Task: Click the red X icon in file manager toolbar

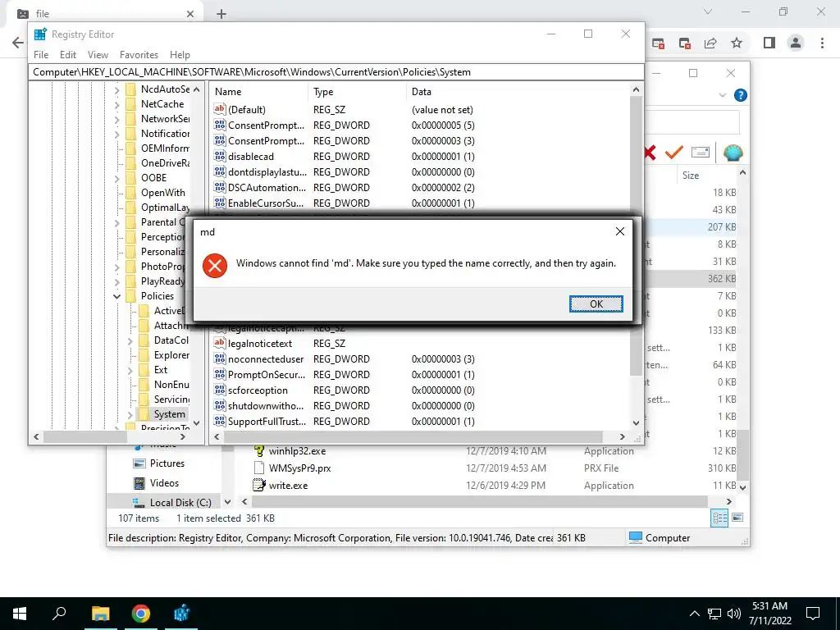Action: point(651,153)
